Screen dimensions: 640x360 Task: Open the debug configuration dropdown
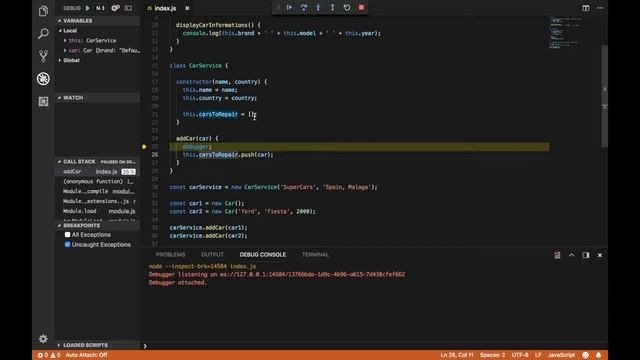[100, 8]
